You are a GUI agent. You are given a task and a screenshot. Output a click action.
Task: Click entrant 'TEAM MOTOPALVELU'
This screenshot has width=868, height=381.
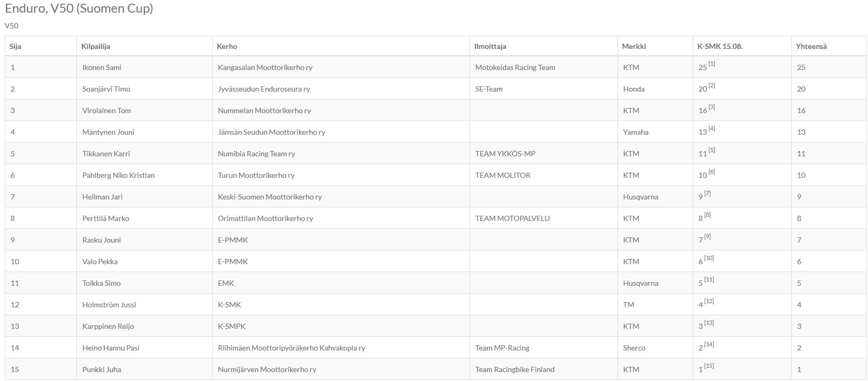pyautogui.click(x=512, y=218)
